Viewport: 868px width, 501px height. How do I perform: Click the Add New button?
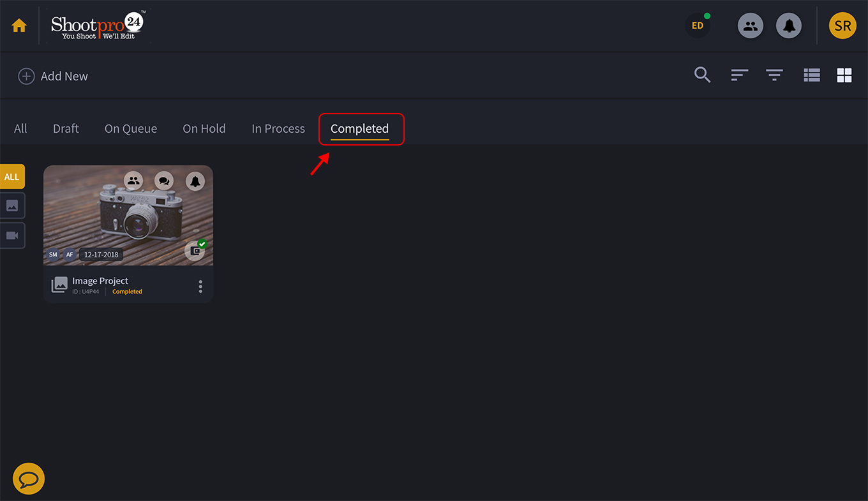click(53, 76)
